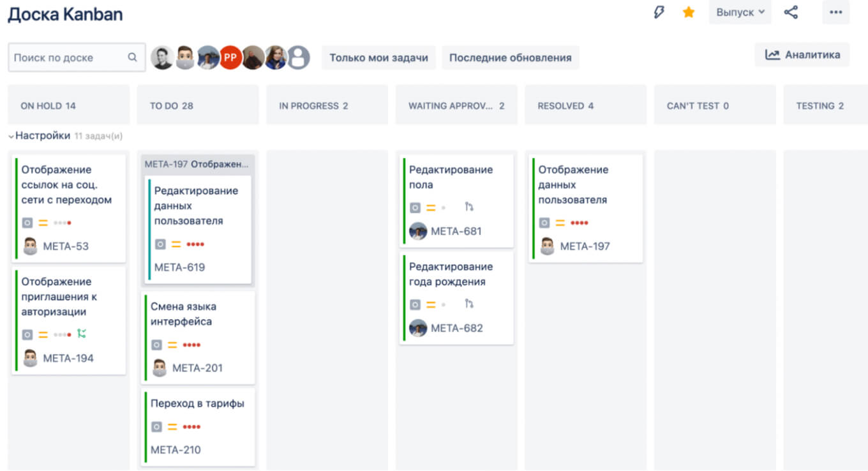Screen dimensions: 868x471
Task: Open the board's three-dot options menu
Action: pos(836,12)
